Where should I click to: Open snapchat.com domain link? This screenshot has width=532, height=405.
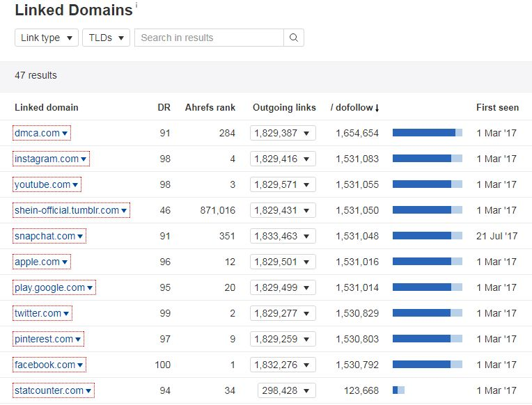click(x=49, y=236)
